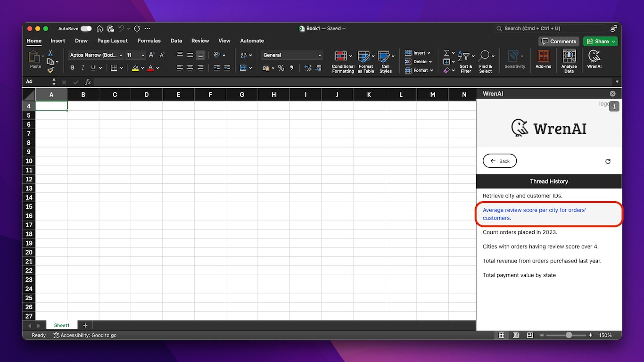
Task: Apply comma style number format
Action: [x=291, y=68]
